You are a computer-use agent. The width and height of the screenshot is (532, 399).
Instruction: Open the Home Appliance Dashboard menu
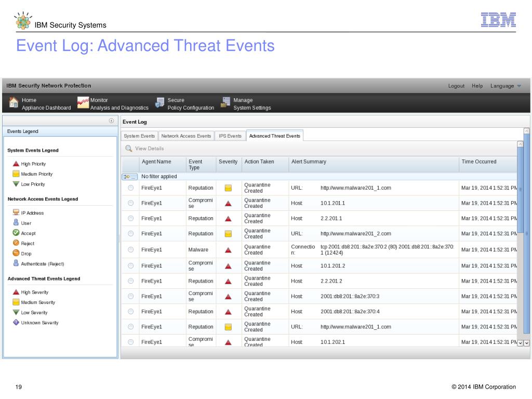click(x=40, y=103)
